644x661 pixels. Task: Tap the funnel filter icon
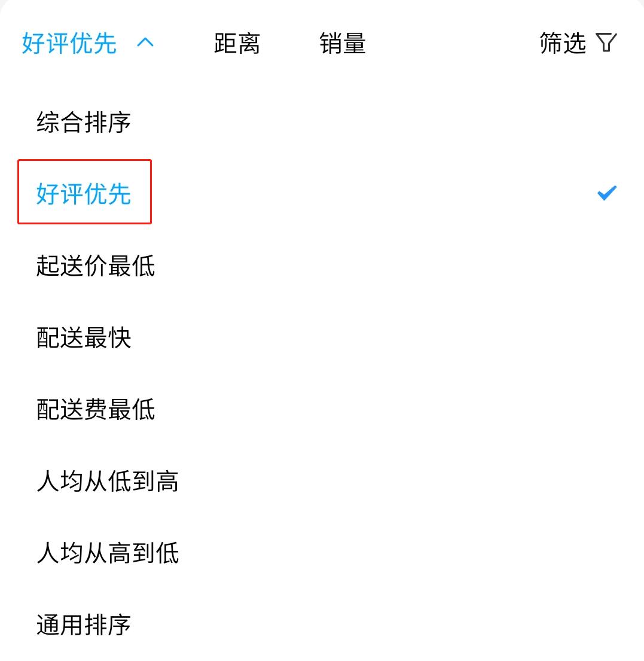pos(606,43)
